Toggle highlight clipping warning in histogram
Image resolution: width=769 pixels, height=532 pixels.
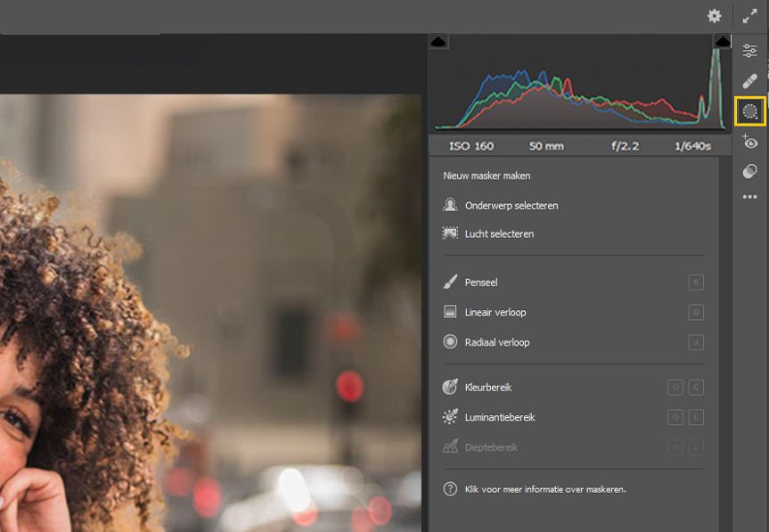pyautogui.click(x=722, y=41)
